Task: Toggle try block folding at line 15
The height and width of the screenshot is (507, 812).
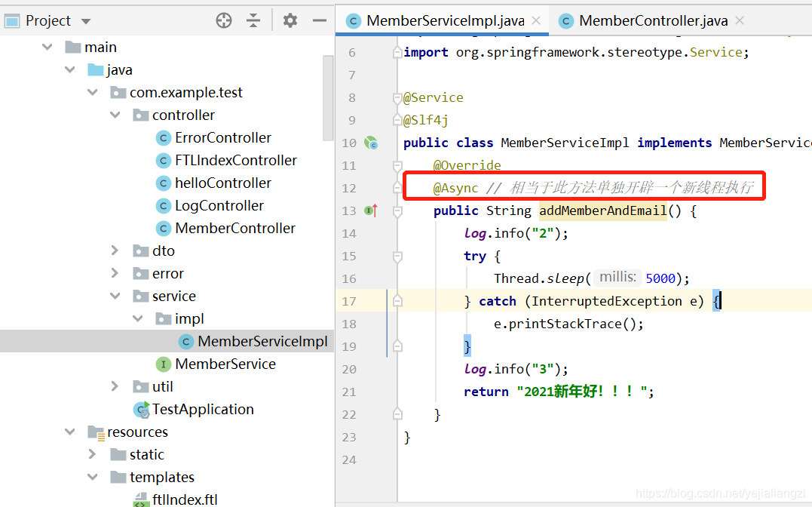Action: [x=397, y=256]
